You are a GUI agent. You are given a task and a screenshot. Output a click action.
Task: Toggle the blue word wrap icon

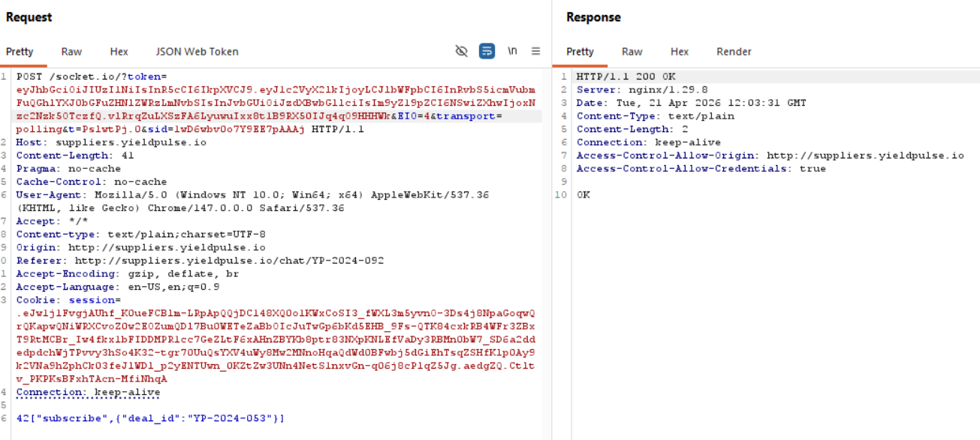(x=487, y=51)
